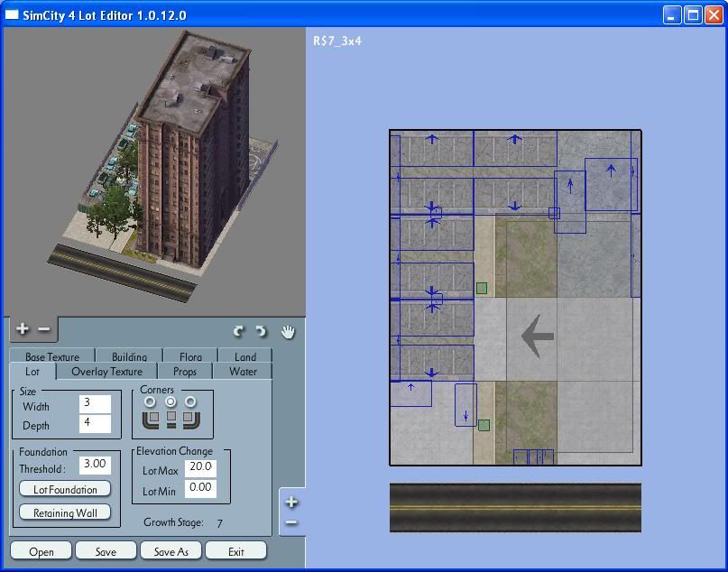Select the upper green flora marker on lot
This screenshot has height=572, width=728.
tap(482, 289)
